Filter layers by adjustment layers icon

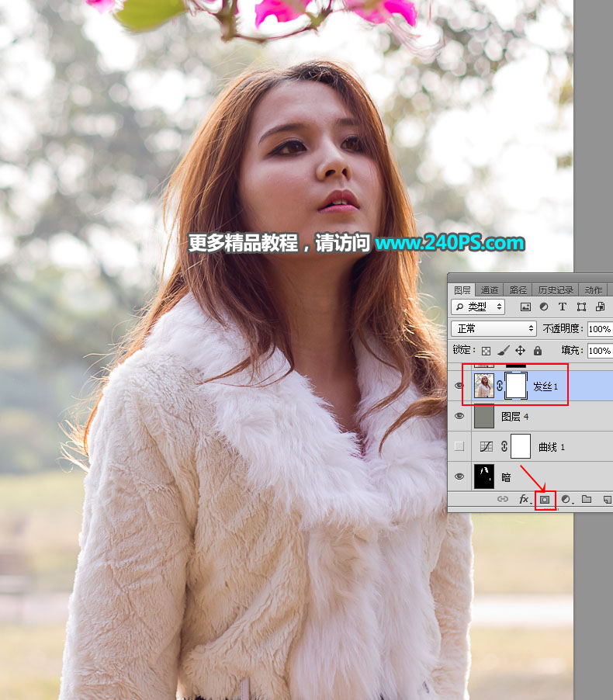click(x=544, y=307)
